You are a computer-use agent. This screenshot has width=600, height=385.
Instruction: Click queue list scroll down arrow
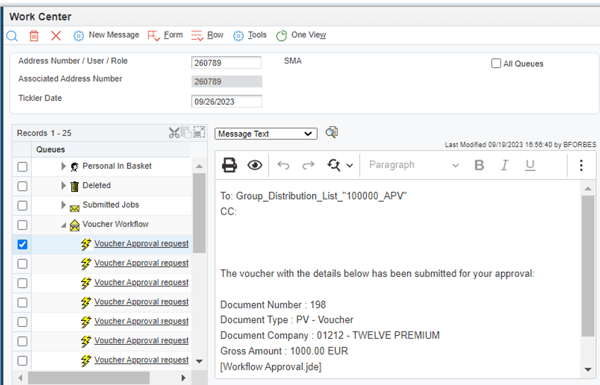(199, 361)
